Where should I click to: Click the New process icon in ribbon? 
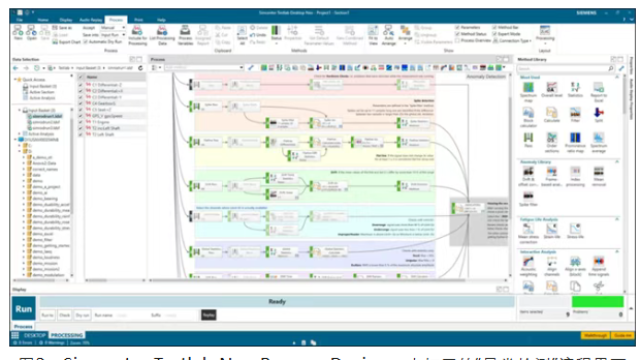click(18, 33)
